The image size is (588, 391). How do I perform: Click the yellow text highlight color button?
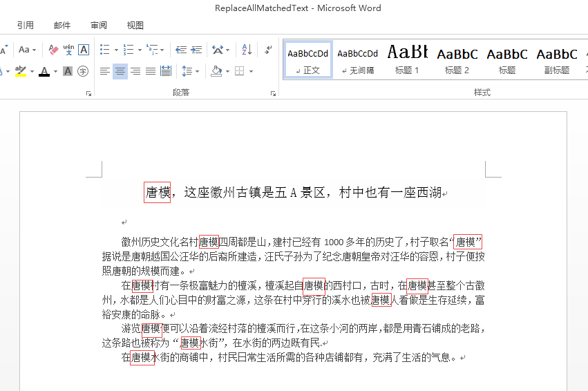(x=21, y=71)
